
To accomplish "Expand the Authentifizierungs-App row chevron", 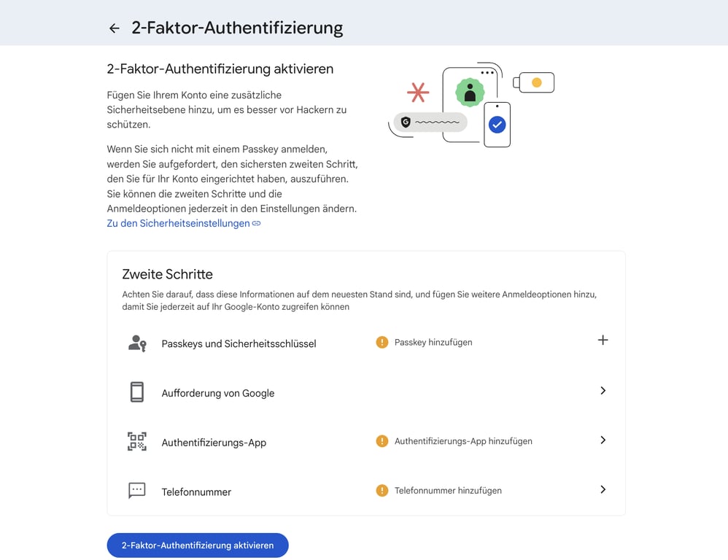I will point(603,440).
